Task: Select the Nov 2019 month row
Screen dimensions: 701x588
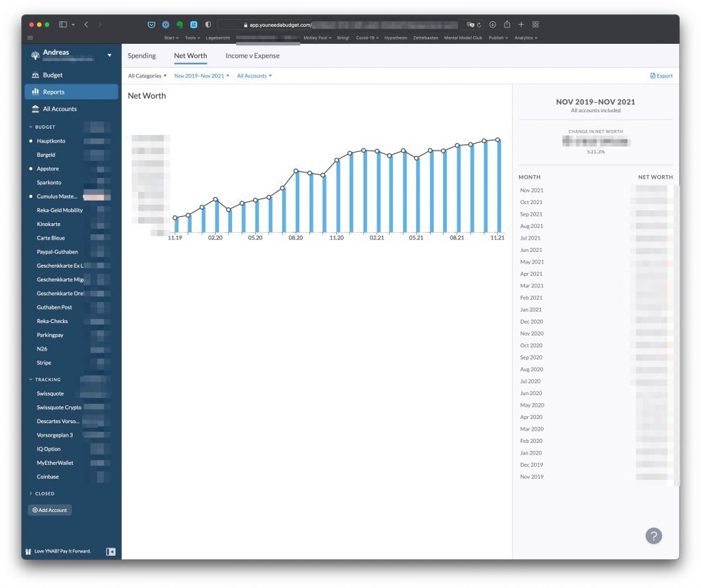Action: pyautogui.click(x=596, y=476)
